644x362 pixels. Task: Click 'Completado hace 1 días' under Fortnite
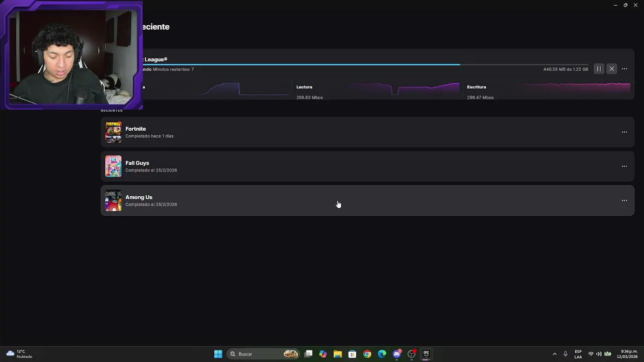(x=149, y=136)
